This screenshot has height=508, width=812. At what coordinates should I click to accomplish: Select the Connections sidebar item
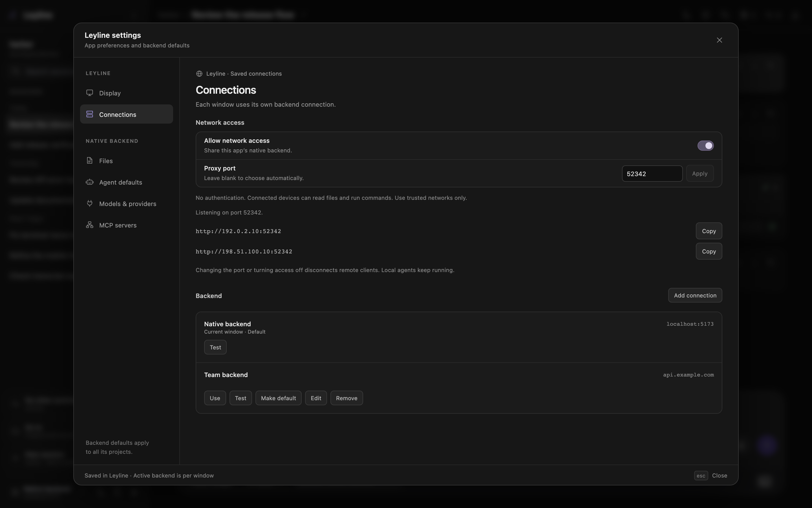[127, 114]
